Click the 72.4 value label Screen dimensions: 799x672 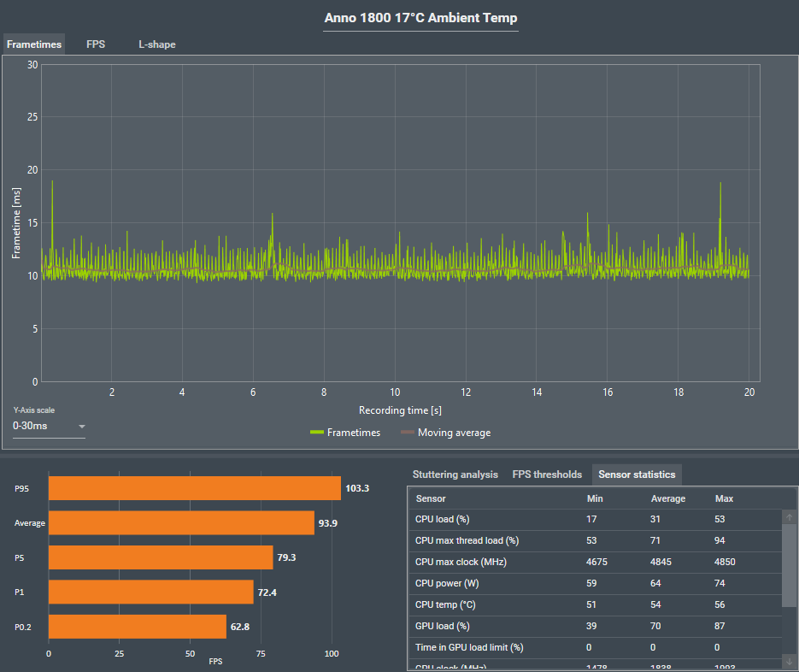pos(267,592)
